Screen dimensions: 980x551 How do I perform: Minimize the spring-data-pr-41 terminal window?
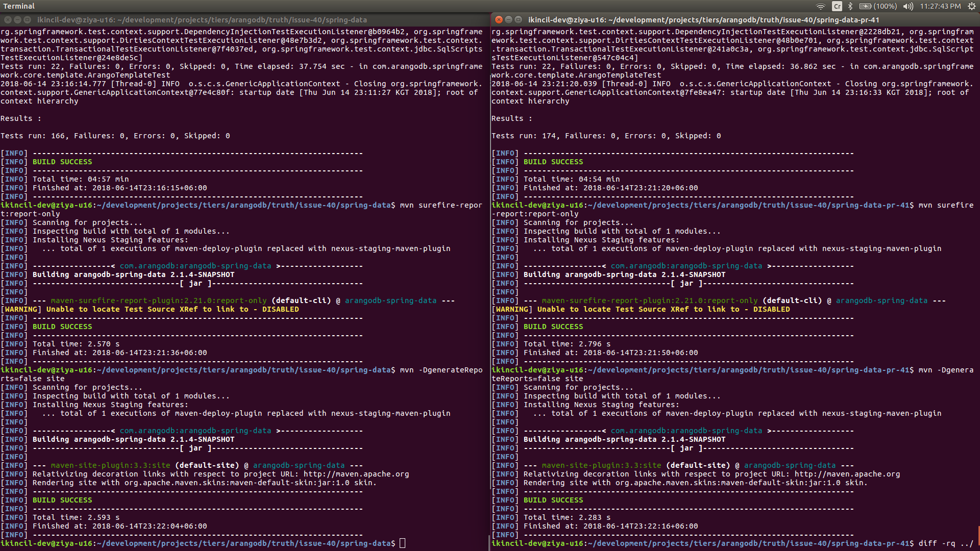pos(508,19)
